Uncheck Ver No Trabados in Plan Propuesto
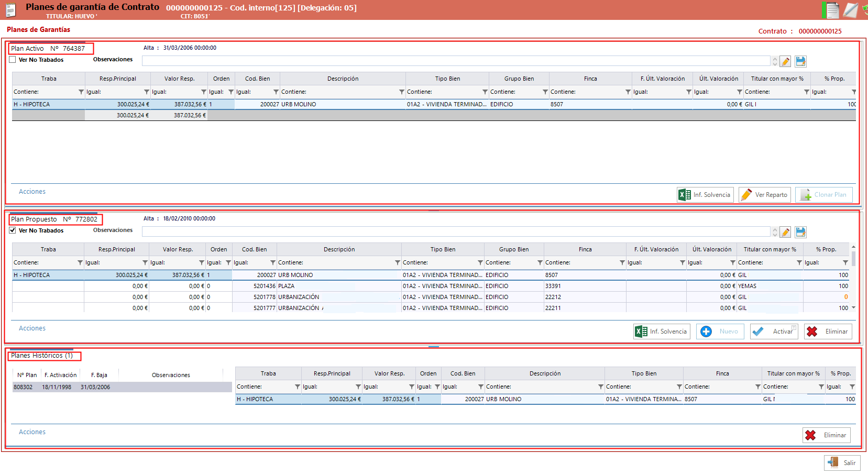868x475 pixels. pos(13,230)
